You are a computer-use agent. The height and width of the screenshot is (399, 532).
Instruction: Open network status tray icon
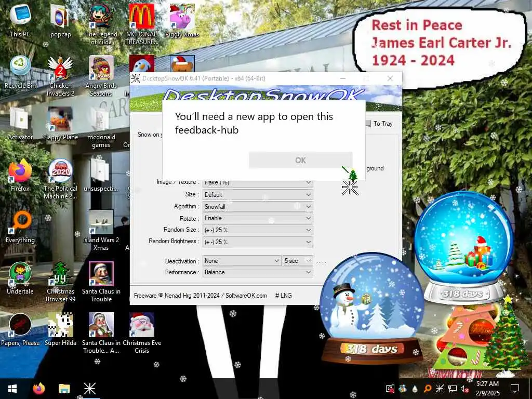point(452,389)
